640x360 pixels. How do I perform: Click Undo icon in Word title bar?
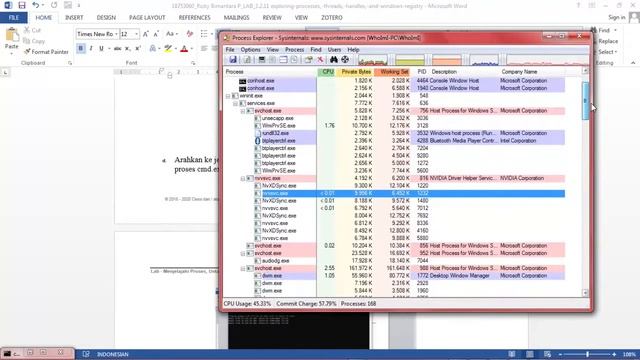coord(36,5)
